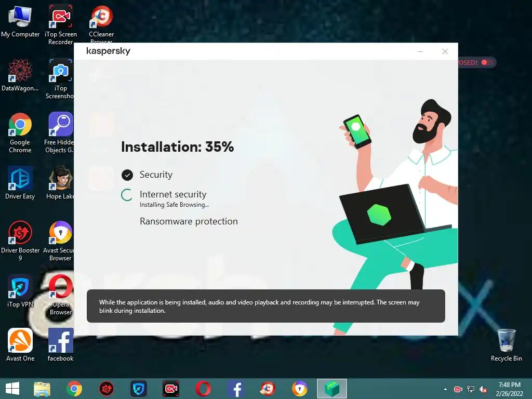Open iTop Screen Recorder from the taskbar
Viewport: 532px width, 399px height.
coord(170,389)
